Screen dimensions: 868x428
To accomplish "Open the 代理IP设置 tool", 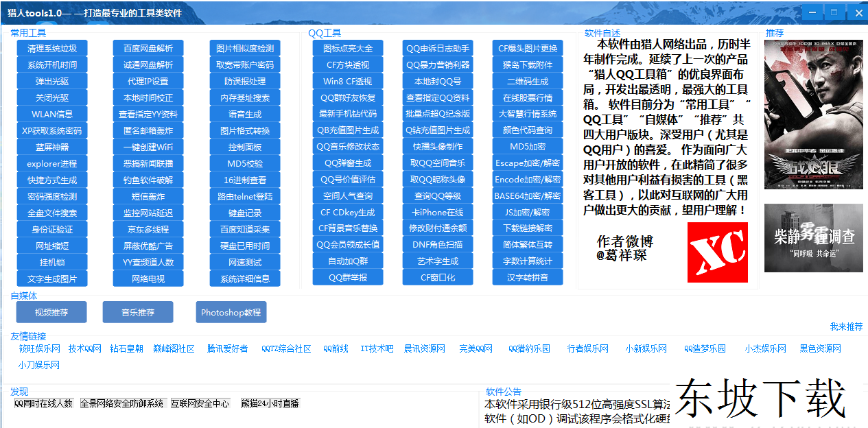I will click(x=148, y=82).
